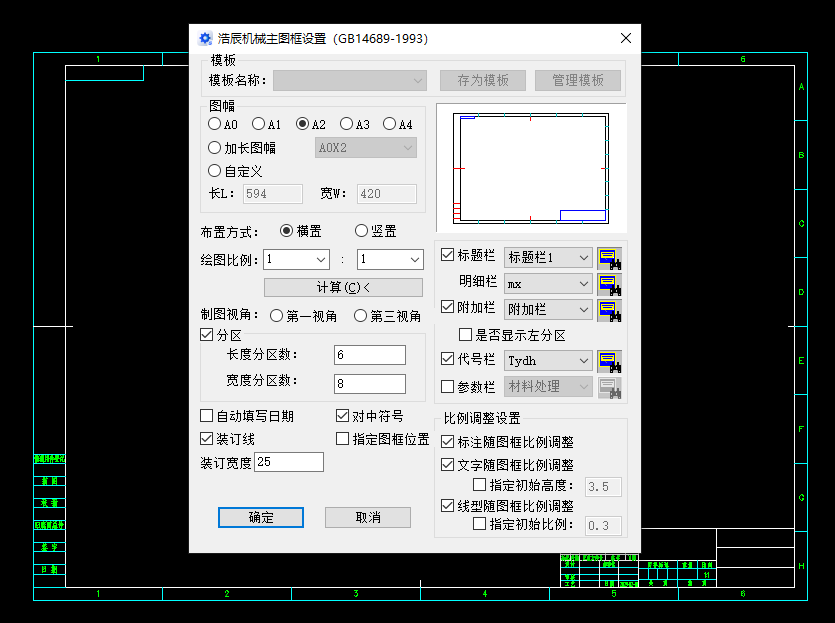This screenshot has height=623, width=835.
Task: Click the 宽W width input field
Action: click(387, 194)
